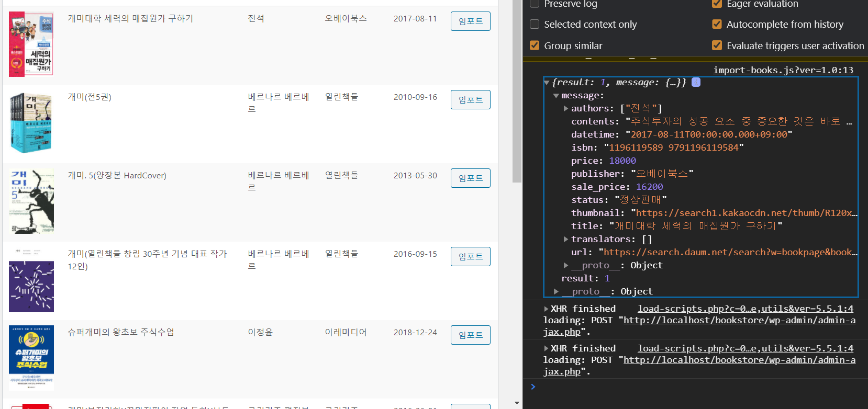Expand second XHR finished loading entry

pyautogui.click(x=547, y=349)
